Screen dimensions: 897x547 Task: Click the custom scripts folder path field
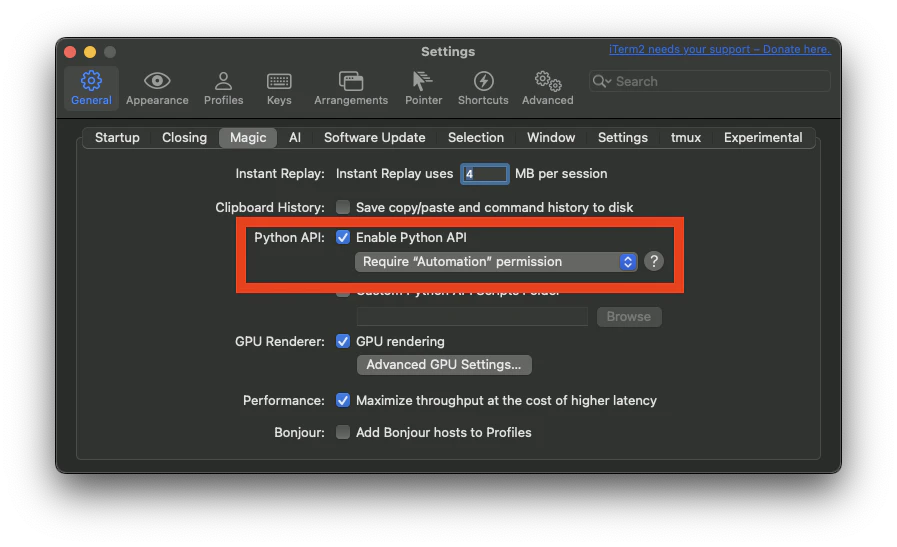pyautogui.click(x=472, y=316)
